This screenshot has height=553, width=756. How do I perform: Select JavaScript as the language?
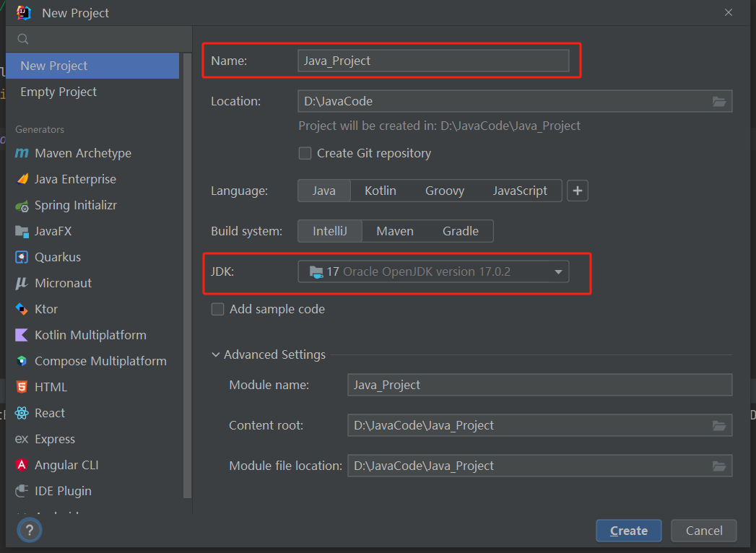520,191
